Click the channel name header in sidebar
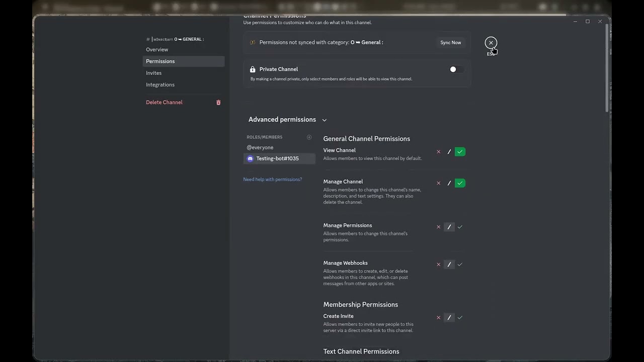 click(x=175, y=39)
